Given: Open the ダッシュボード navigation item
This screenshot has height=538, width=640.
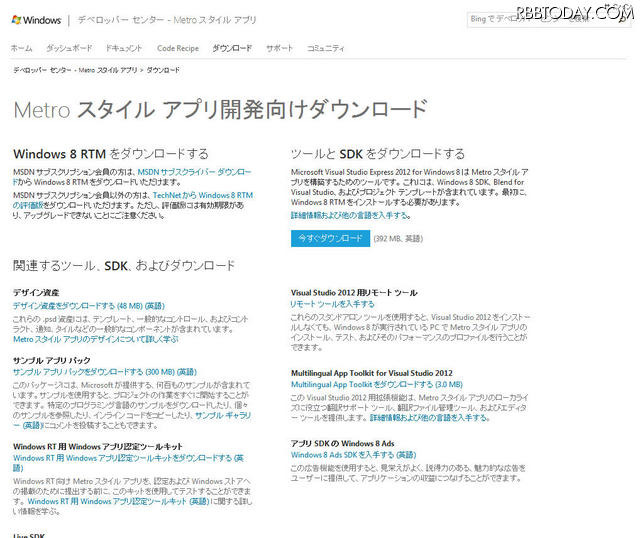Looking at the screenshot, I should click(69, 48).
